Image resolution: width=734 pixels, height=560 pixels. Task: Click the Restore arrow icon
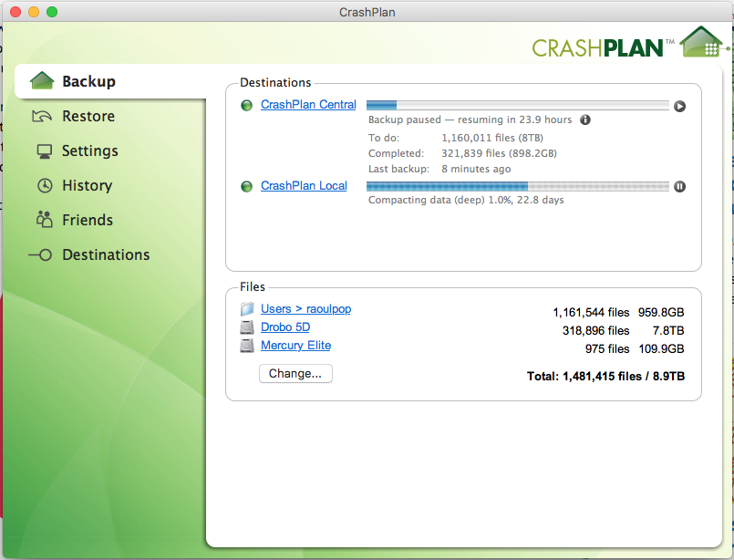tap(43, 116)
